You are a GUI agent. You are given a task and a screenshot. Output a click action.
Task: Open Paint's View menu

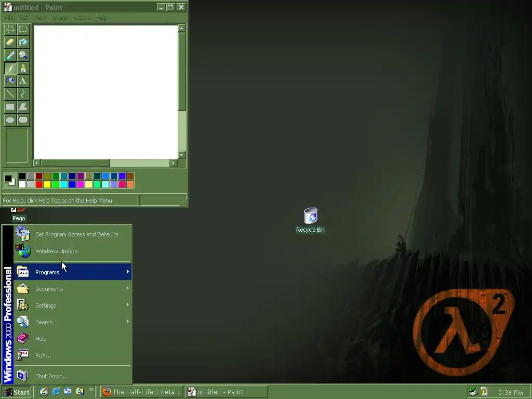click(41, 18)
